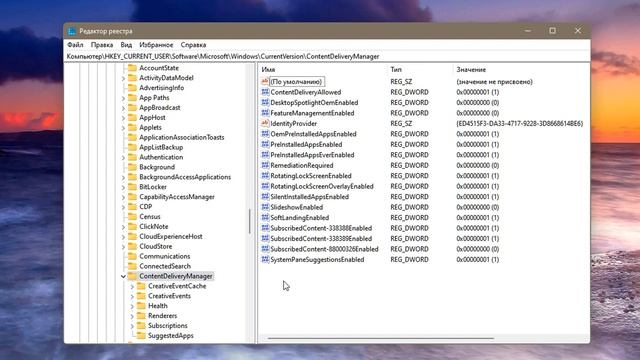
Task: Expand the ClickNote key
Action: click(x=123, y=227)
